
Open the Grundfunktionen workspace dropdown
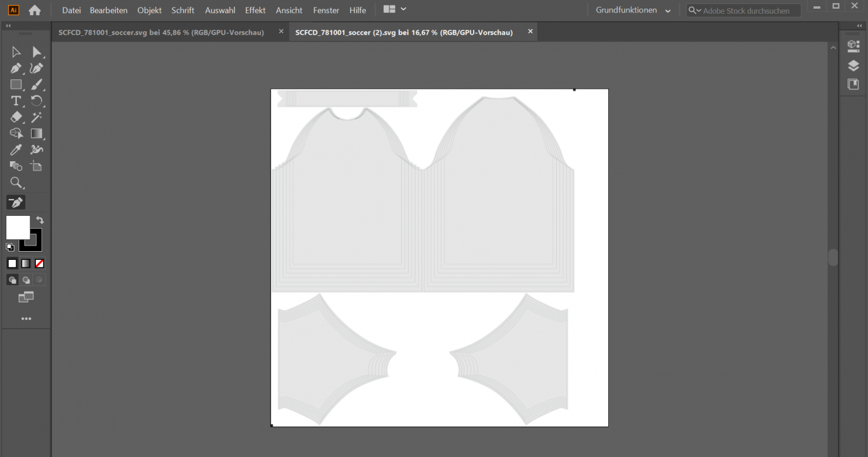(633, 11)
